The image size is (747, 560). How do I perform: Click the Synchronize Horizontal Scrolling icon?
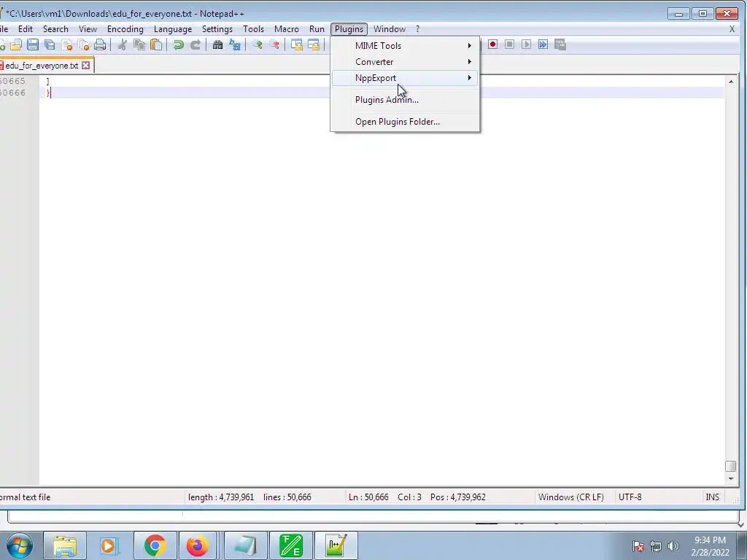(314, 44)
